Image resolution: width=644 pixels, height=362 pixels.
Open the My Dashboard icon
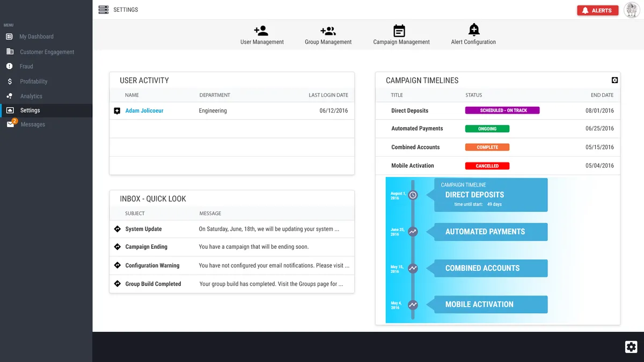coord(10,36)
